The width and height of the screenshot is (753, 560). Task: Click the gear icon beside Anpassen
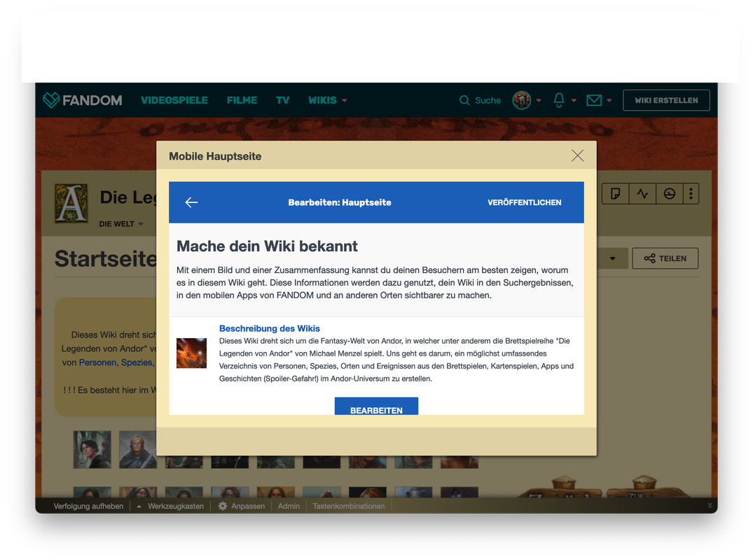[222, 506]
